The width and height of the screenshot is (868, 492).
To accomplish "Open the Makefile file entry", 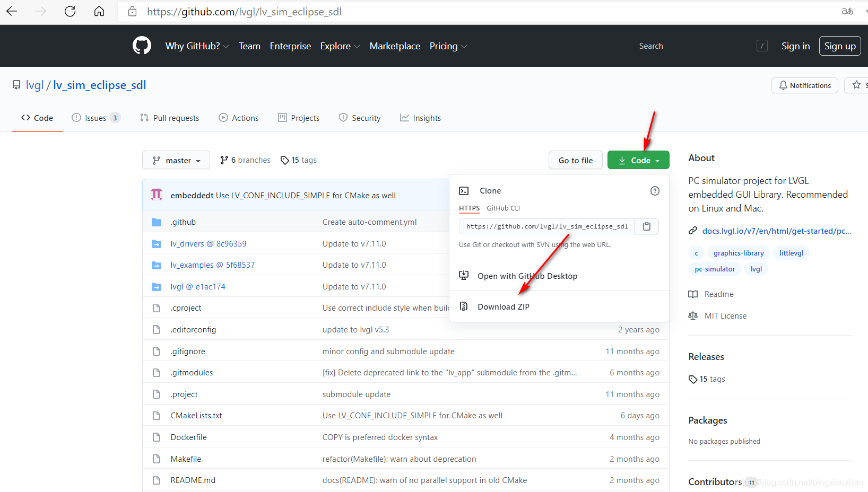I will 186,459.
